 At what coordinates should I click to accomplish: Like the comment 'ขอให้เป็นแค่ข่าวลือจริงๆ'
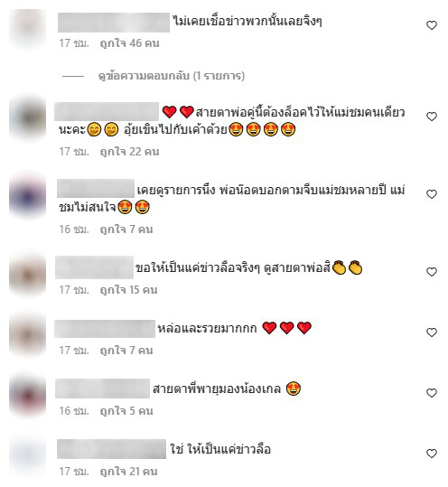tap(432, 272)
